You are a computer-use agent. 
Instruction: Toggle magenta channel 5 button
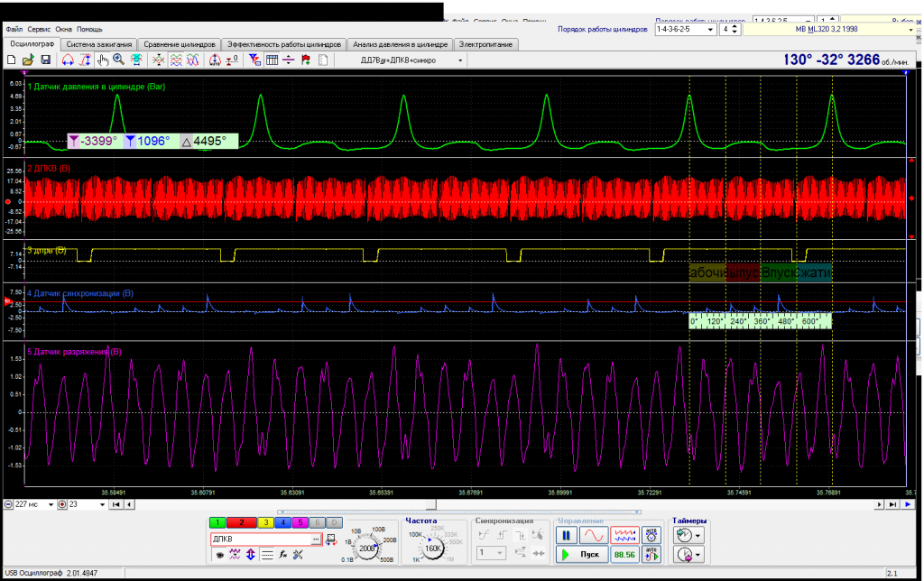[x=300, y=522]
